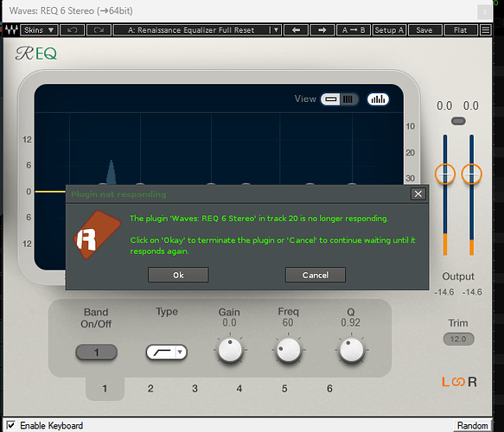Open the Skins dropdown
The width and height of the screenshot is (504, 432).
click(39, 30)
